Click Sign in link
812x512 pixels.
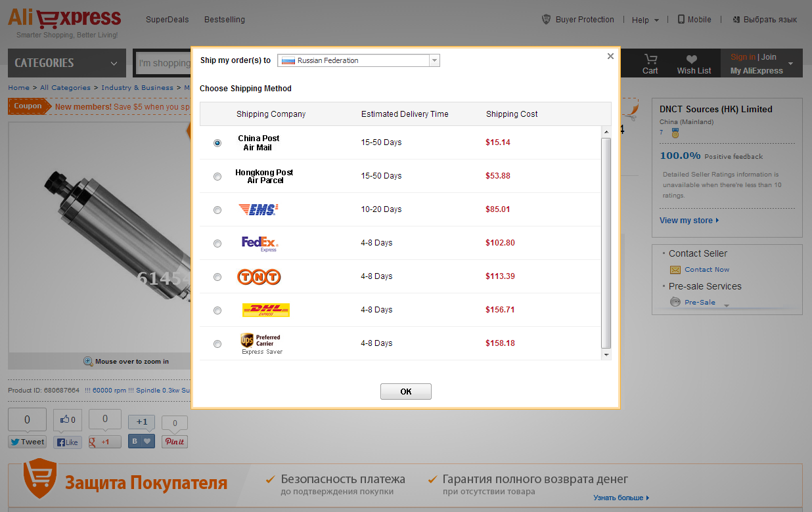743,57
